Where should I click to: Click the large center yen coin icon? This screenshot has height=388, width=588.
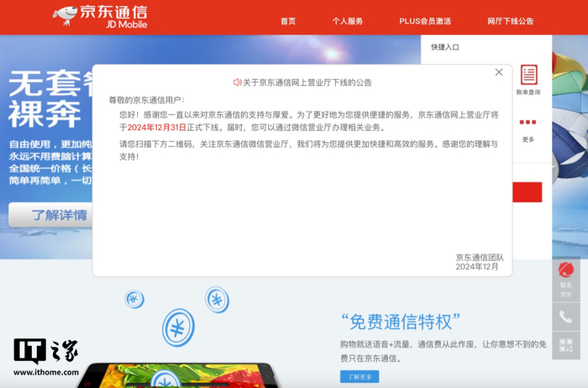click(178, 328)
